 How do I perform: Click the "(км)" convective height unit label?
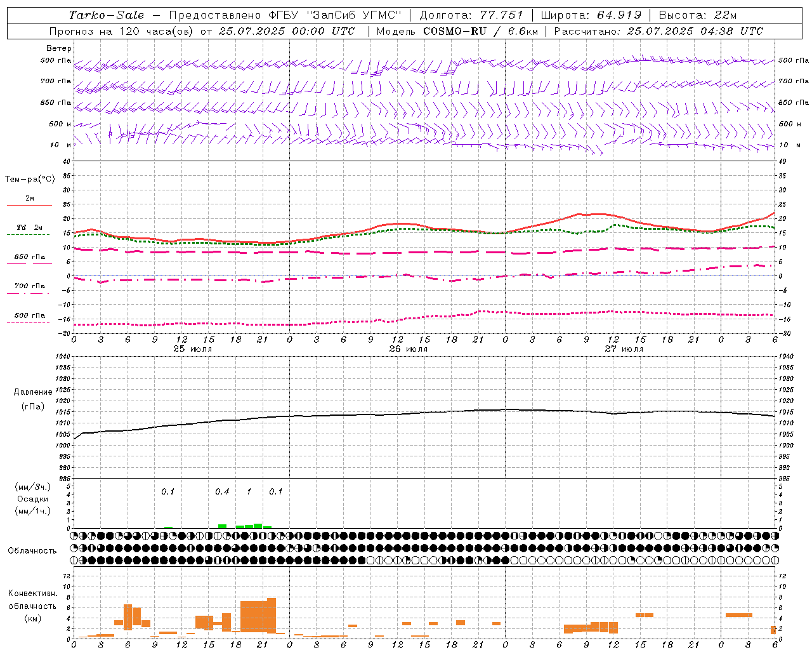32,618
